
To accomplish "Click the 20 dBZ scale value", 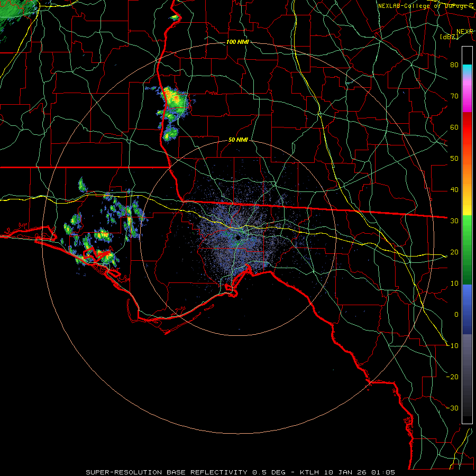I will pyautogui.click(x=454, y=252).
